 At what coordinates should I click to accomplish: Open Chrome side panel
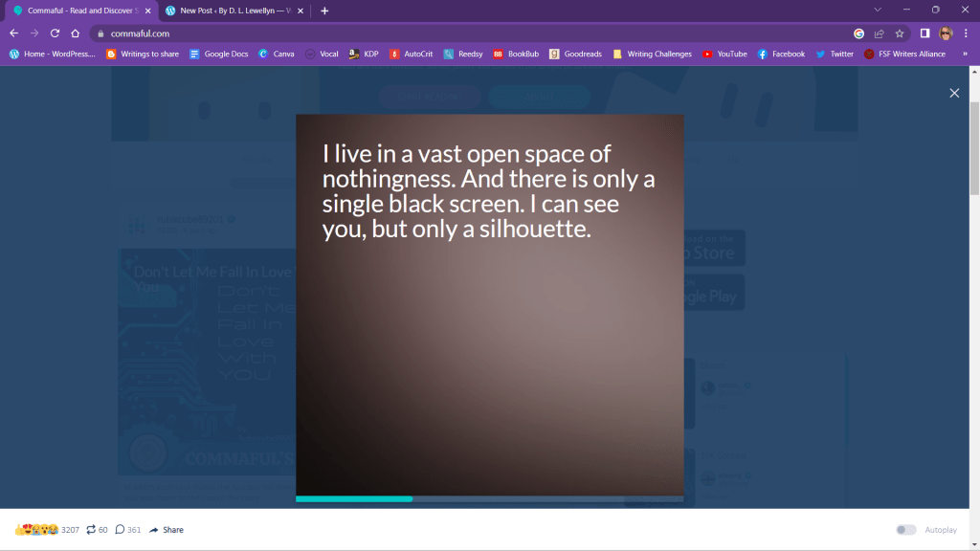pyautogui.click(x=924, y=33)
